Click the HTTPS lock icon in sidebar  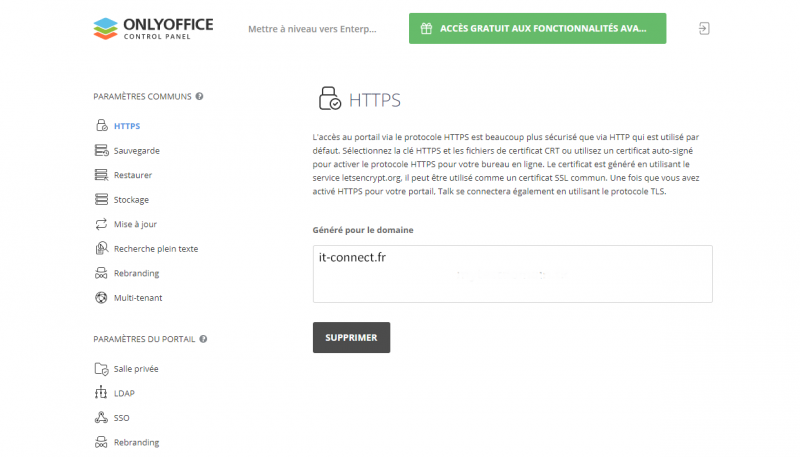tap(100, 126)
